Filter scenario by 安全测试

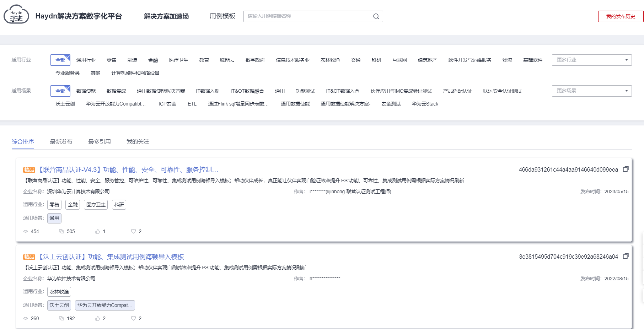(x=391, y=104)
